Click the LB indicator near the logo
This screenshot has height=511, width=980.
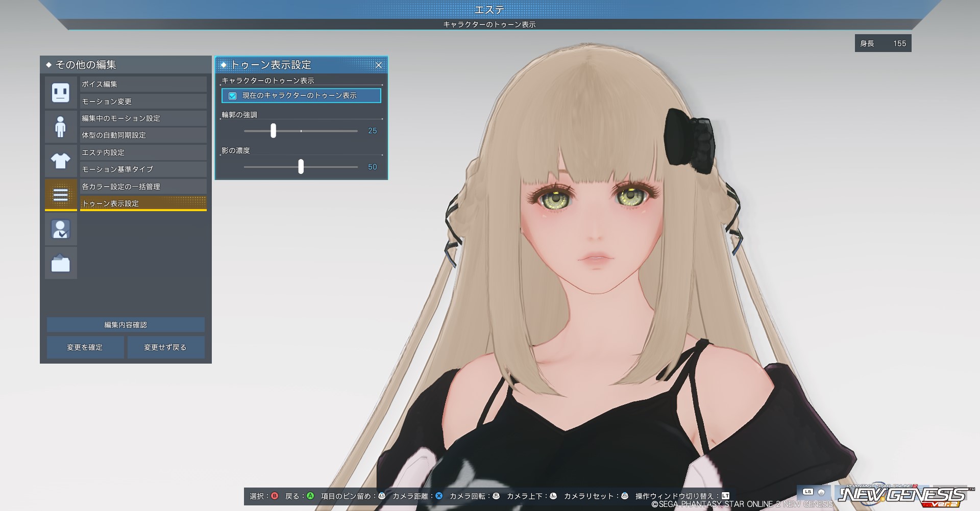[808, 492]
